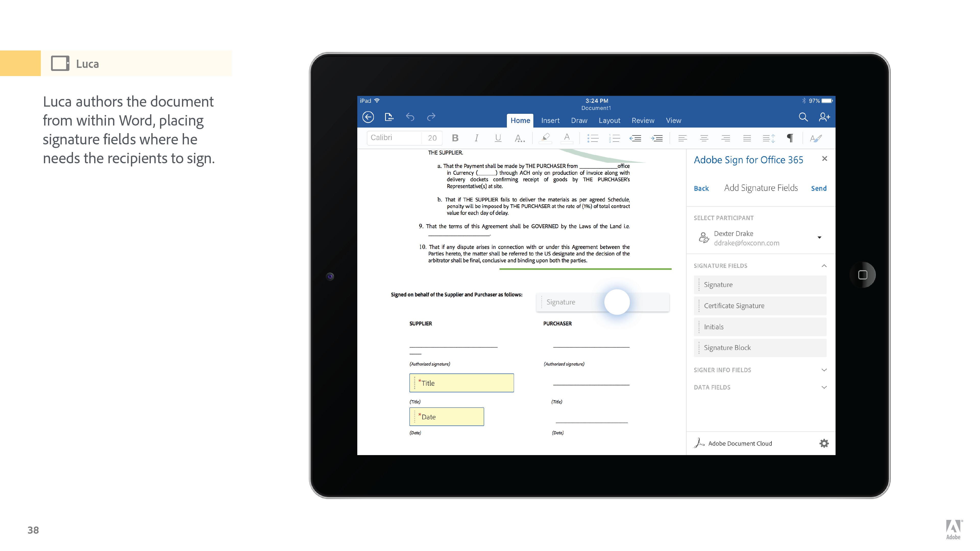Apply text highlight color
The image size is (980, 551).
point(545,138)
